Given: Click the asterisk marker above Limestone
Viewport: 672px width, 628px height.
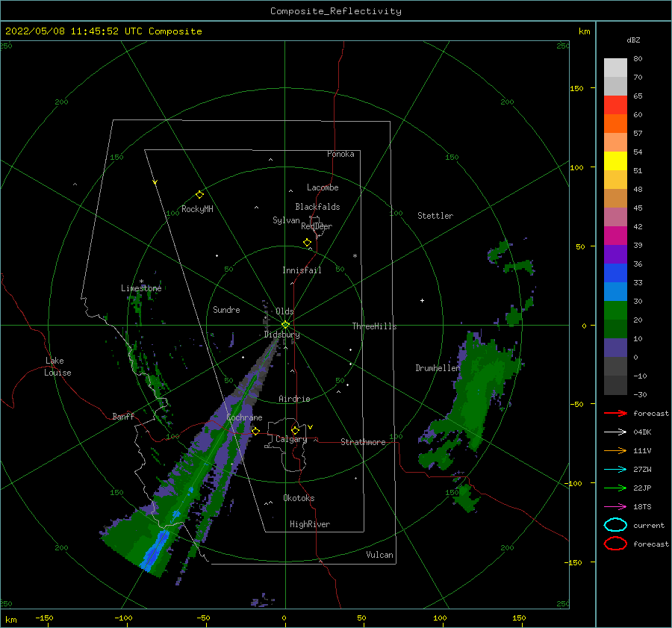Looking at the screenshot, I should pyautogui.click(x=141, y=282).
